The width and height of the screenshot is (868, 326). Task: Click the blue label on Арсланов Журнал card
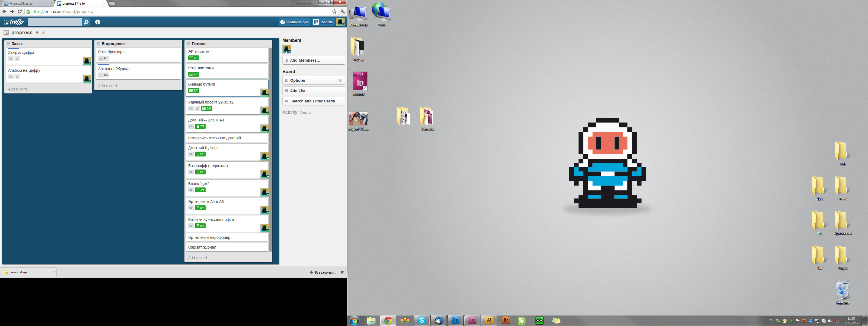[x=103, y=65]
